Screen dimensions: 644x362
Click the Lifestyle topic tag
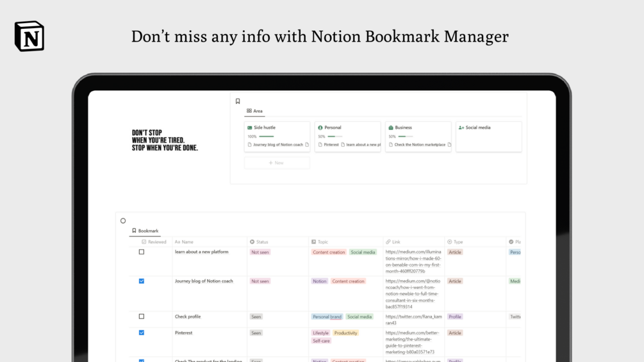coord(320,333)
